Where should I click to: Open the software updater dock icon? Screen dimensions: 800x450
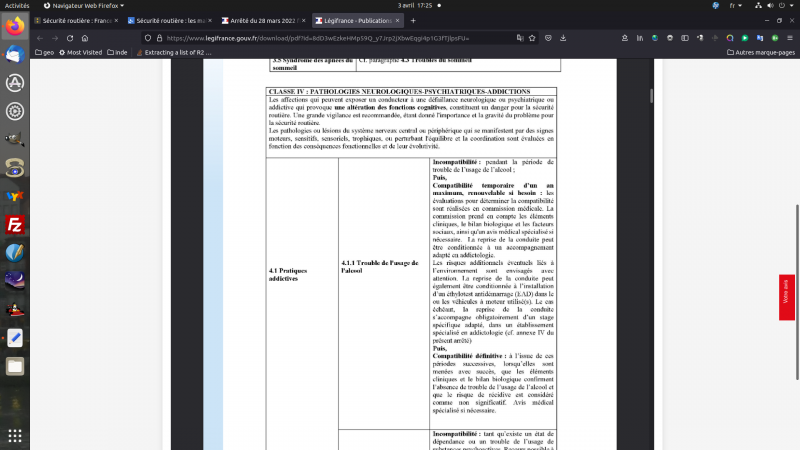(15, 83)
